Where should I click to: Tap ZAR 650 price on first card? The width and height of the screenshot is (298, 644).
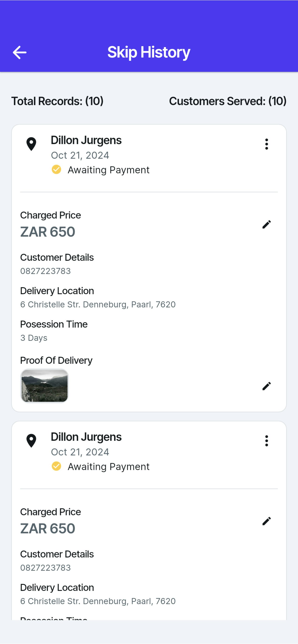click(x=48, y=232)
